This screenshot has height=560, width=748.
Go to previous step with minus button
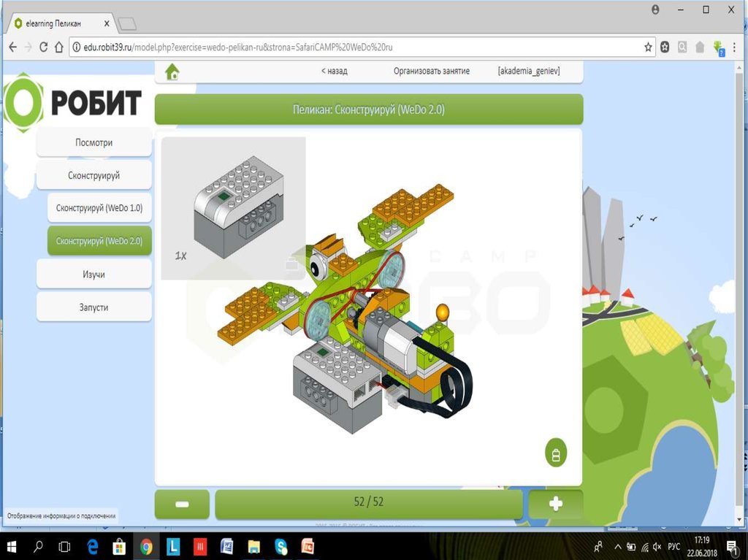point(182,505)
